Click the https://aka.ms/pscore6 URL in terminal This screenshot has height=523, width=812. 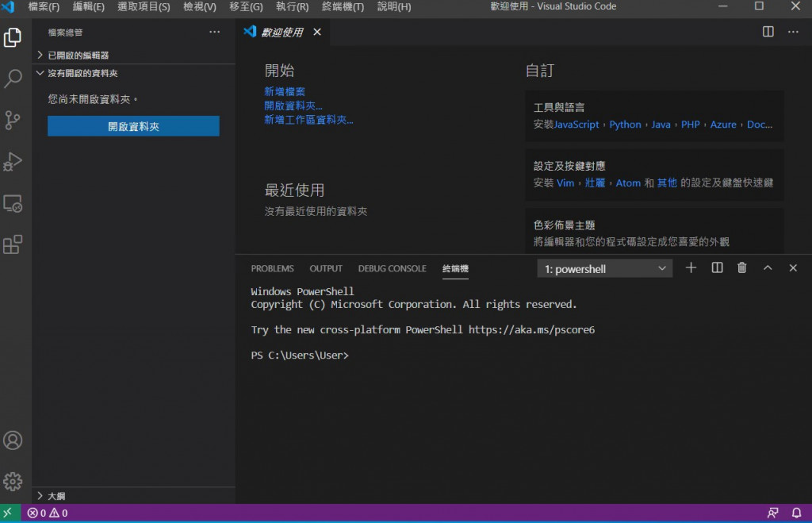[531, 329]
